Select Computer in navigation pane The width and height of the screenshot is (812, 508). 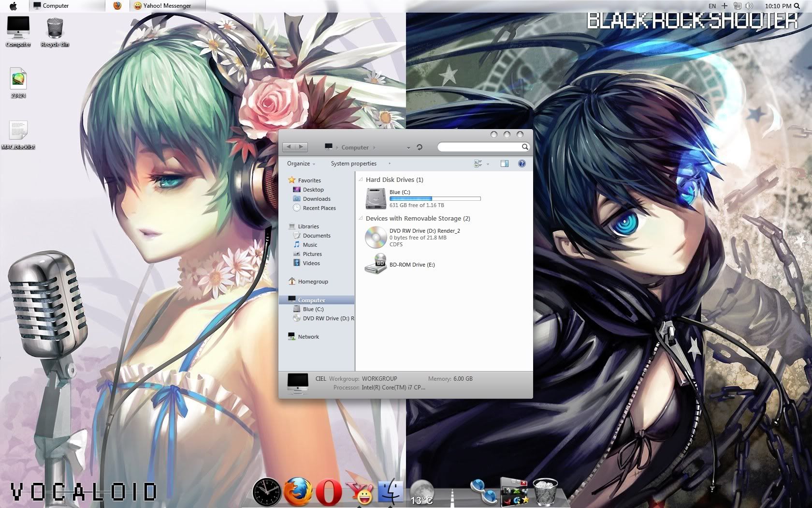[317, 300]
